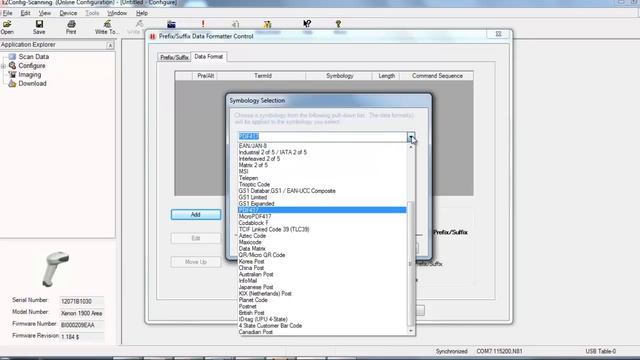Choose Codablock F symbology
The height and width of the screenshot is (360, 640).
[322, 223]
